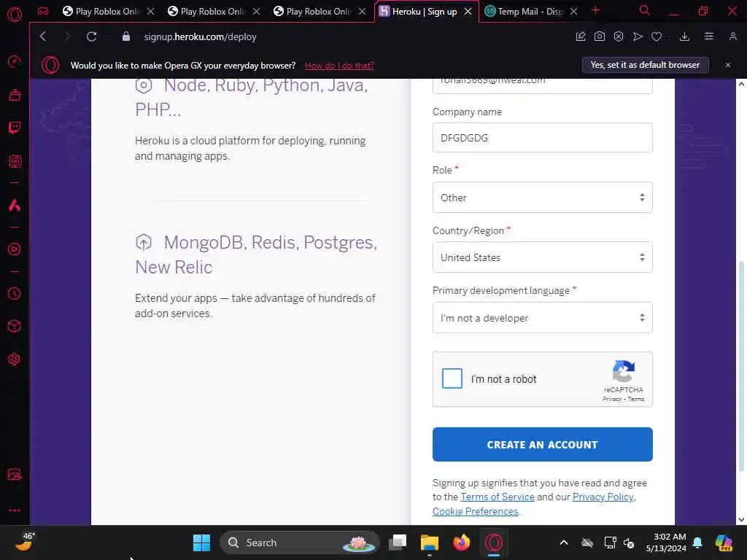Open Easy Setup sliders icon
Screen dimensions: 747x560
coord(709,36)
